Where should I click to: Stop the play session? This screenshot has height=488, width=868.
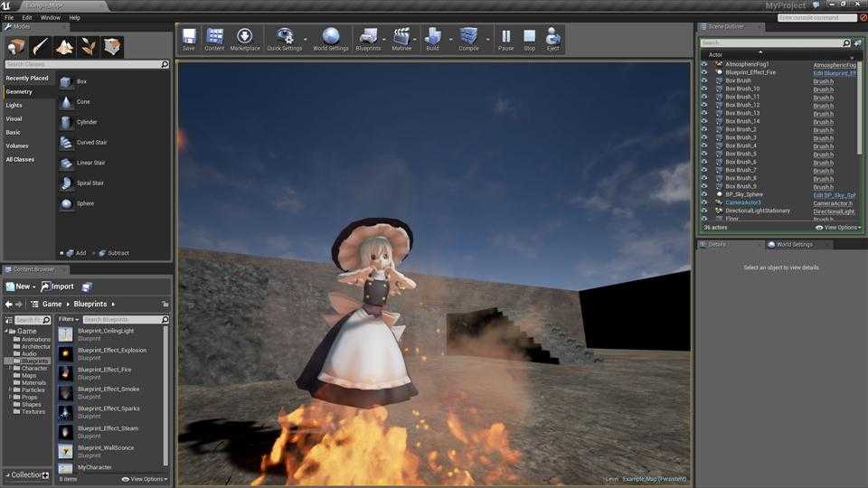pyautogui.click(x=530, y=39)
